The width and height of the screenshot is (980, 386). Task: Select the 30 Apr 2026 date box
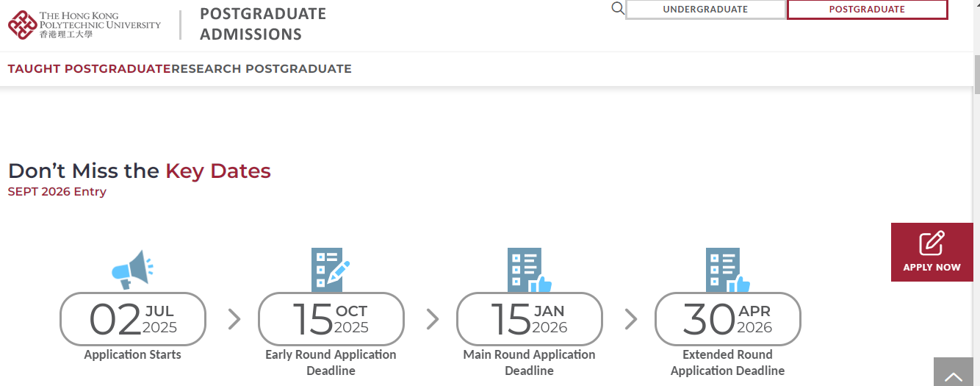tap(727, 319)
